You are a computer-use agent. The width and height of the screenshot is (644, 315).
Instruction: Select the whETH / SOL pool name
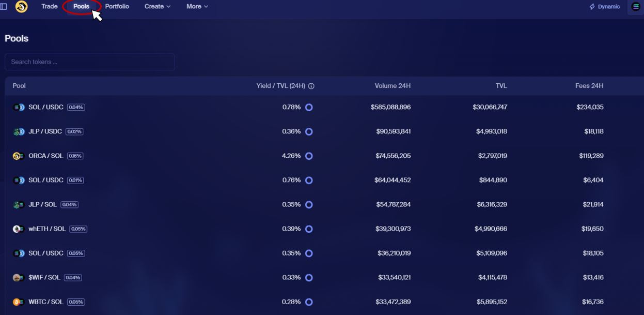coord(47,229)
